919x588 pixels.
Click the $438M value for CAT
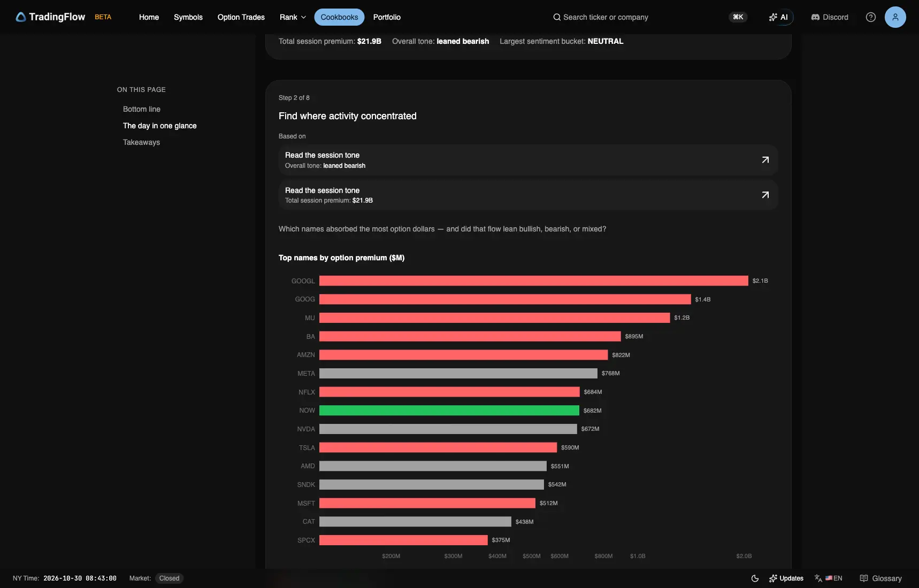click(x=524, y=522)
